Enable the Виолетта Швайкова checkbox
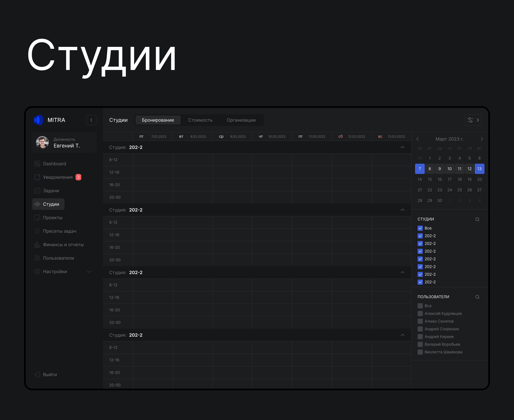Image resolution: width=514 pixels, height=420 pixels. [x=420, y=352]
